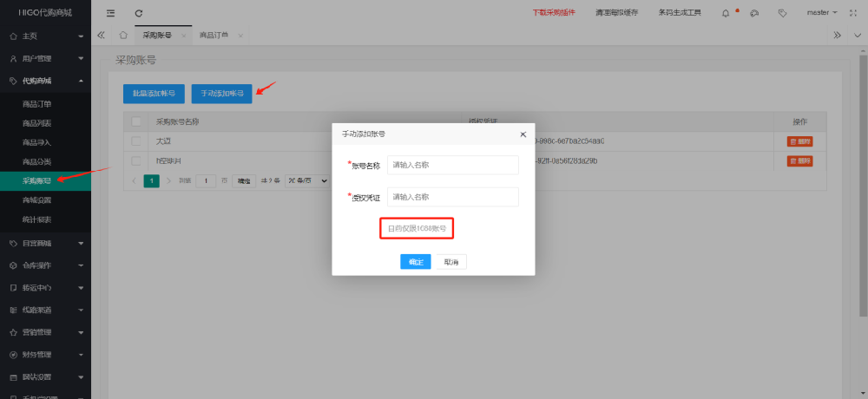868x399 pixels.
Task: Click the 下载采购插件 link
Action: pyautogui.click(x=554, y=13)
